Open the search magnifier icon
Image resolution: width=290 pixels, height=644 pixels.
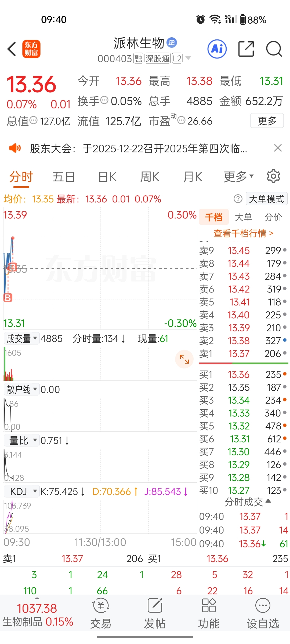click(274, 49)
